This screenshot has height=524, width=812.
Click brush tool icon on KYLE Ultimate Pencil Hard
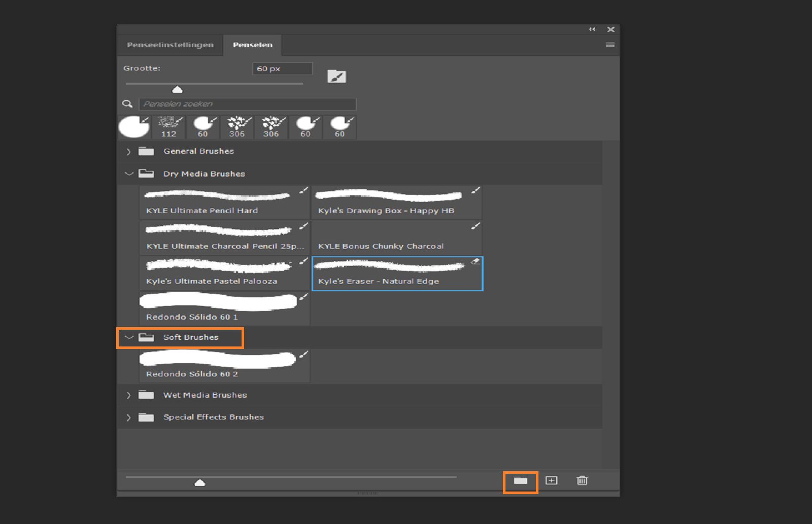[303, 190]
